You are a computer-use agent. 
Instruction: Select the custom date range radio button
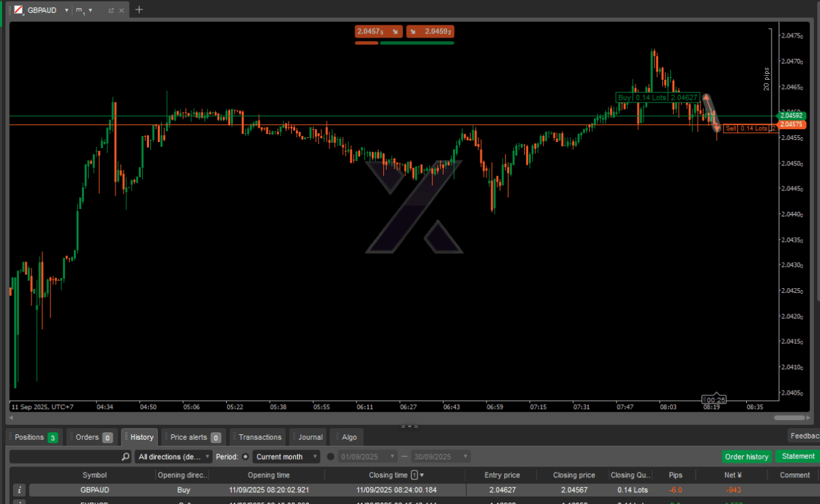click(331, 457)
